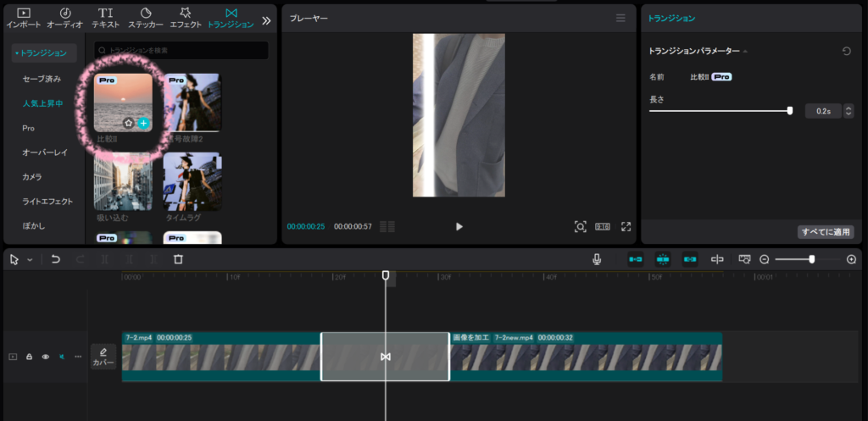Click the トランジション panel tab on right
Image resolution: width=868 pixels, height=421 pixels.
pyautogui.click(x=671, y=19)
